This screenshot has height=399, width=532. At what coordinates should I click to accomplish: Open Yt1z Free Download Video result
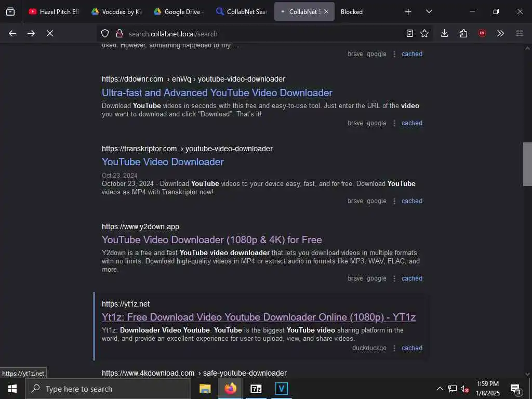pos(259,317)
